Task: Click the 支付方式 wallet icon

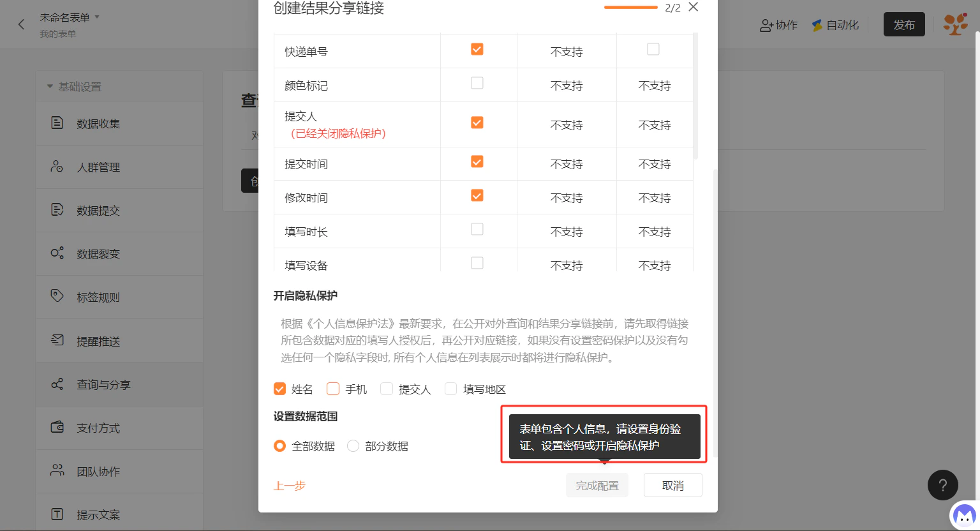Action: tap(57, 427)
